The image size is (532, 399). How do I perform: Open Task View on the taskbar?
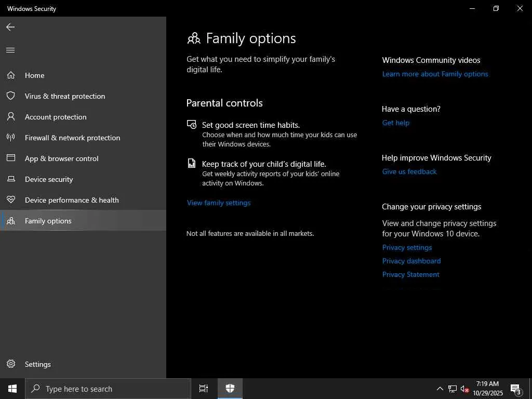click(203, 389)
